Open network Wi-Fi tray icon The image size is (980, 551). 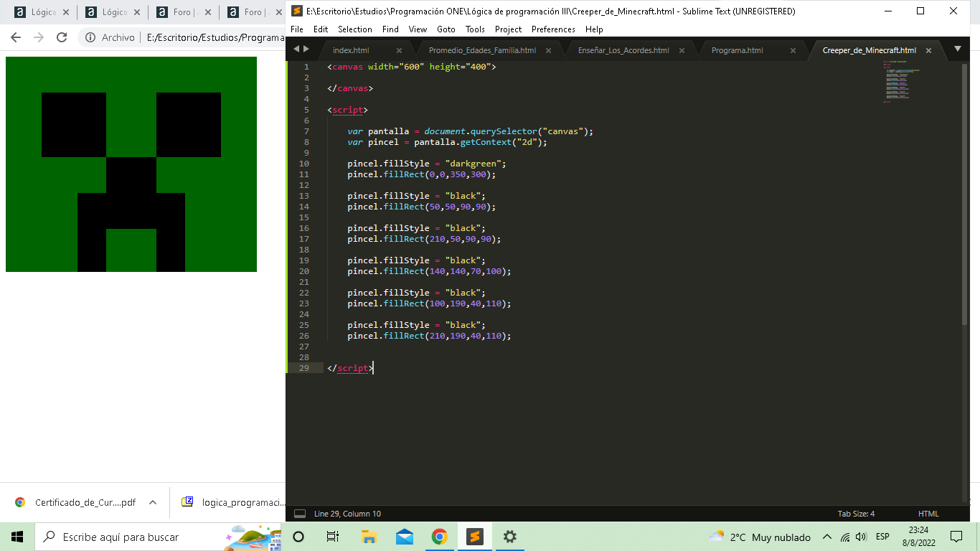coord(845,537)
